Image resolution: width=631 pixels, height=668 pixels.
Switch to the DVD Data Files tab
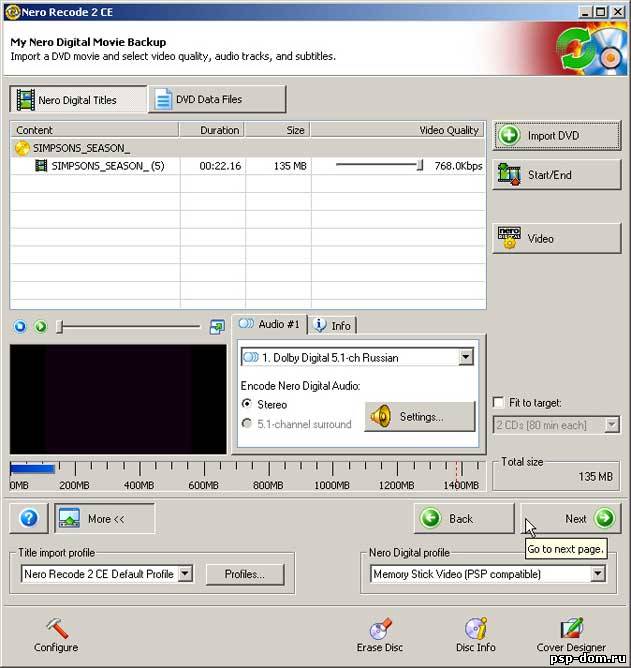click(x=216, y=99)
